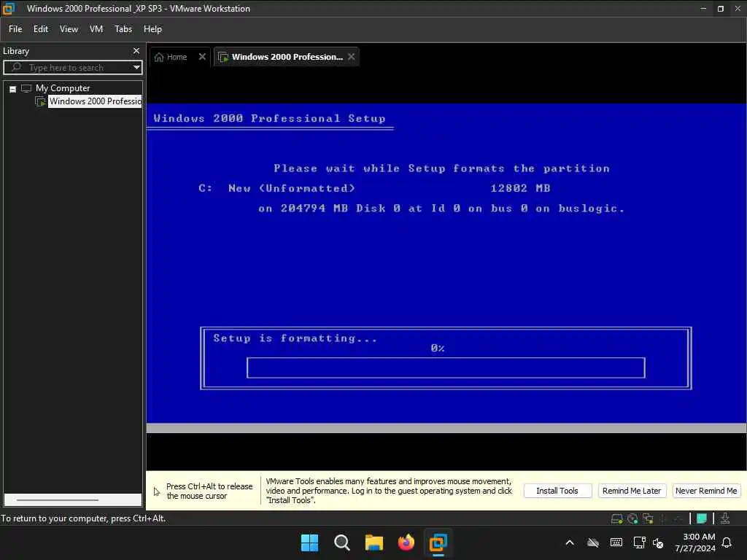The height and width of the screenshot is (560, 747).
Task: Click the VMware Workstation taskbar icon
Action: 438,542
